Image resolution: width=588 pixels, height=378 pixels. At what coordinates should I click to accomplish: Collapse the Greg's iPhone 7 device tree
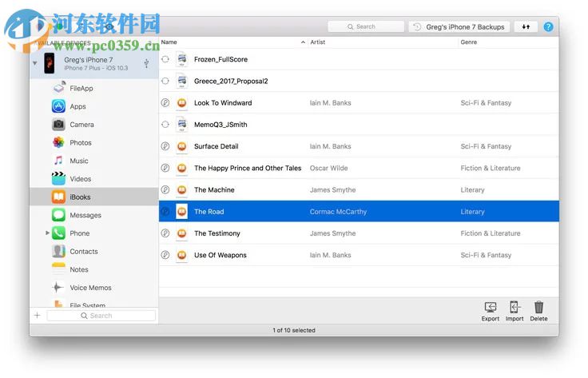(35, 63)
